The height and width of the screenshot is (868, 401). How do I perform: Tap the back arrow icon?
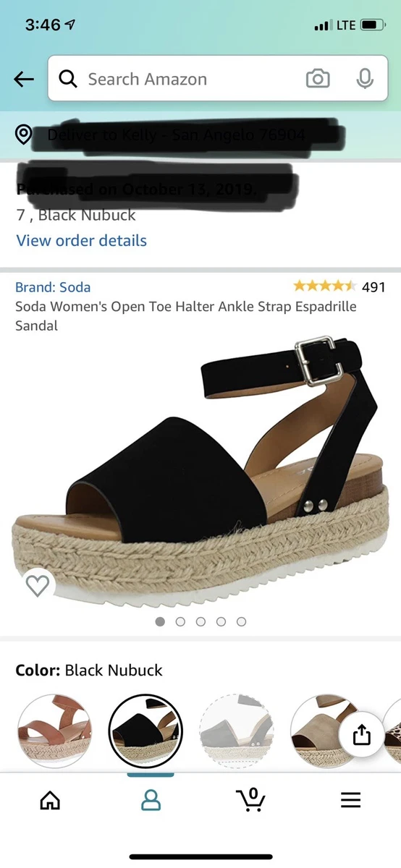(24, 80)
